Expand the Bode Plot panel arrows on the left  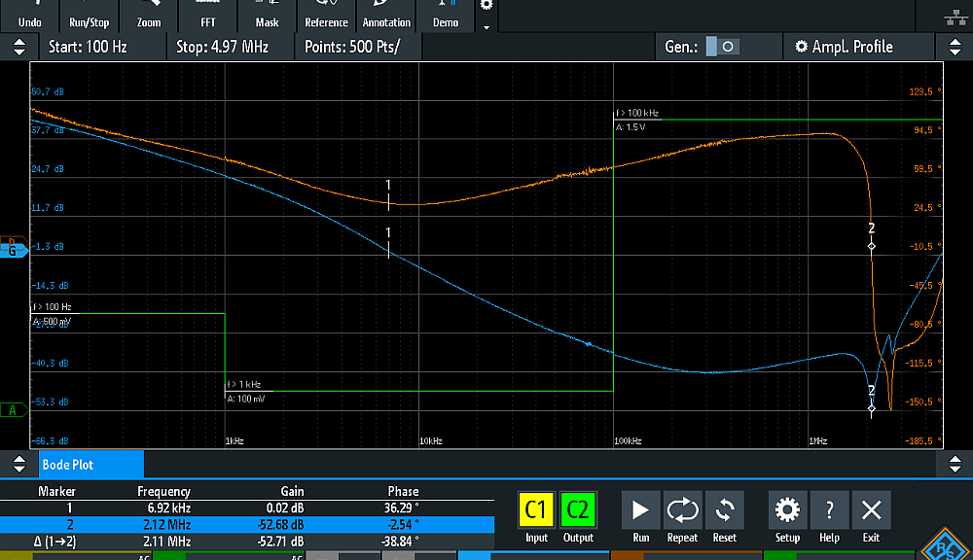pyautogui.click(x=18, y=465)
